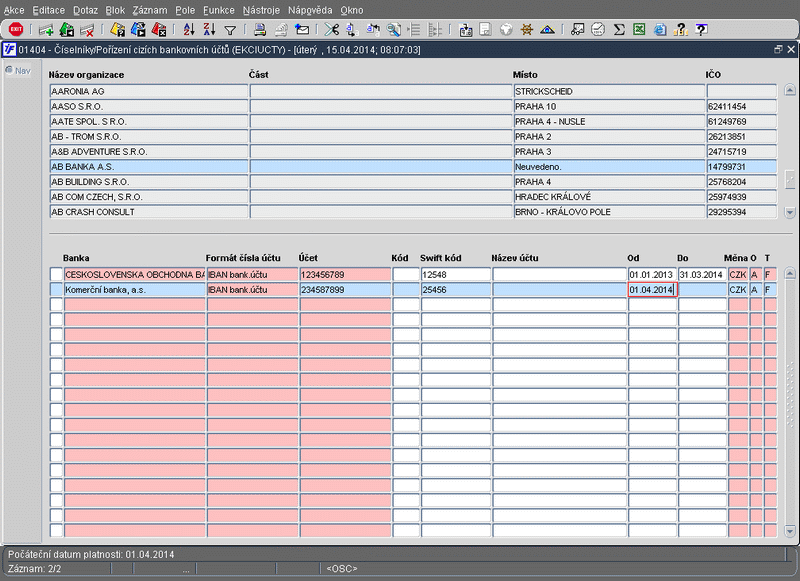
Task: Click the Od date field 01.04.2014
Action: 653,290
